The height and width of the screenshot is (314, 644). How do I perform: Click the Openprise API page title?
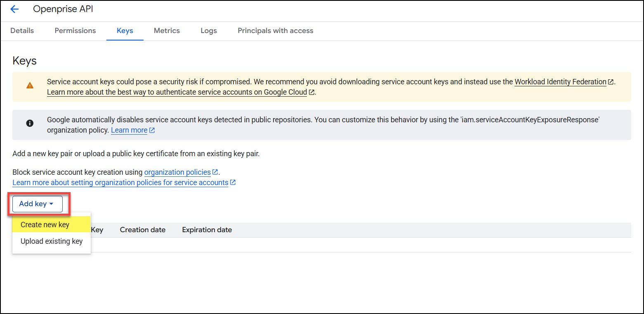click(x=63, y=9)
